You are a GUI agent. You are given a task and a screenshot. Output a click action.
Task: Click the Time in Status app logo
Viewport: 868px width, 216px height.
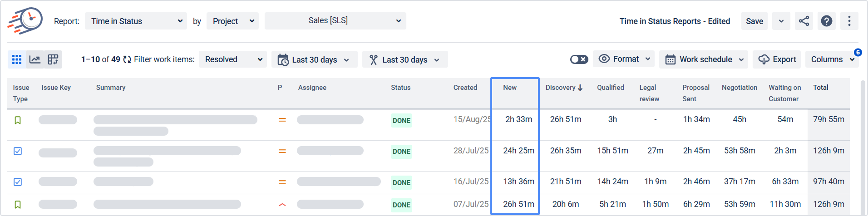[25, 20]
